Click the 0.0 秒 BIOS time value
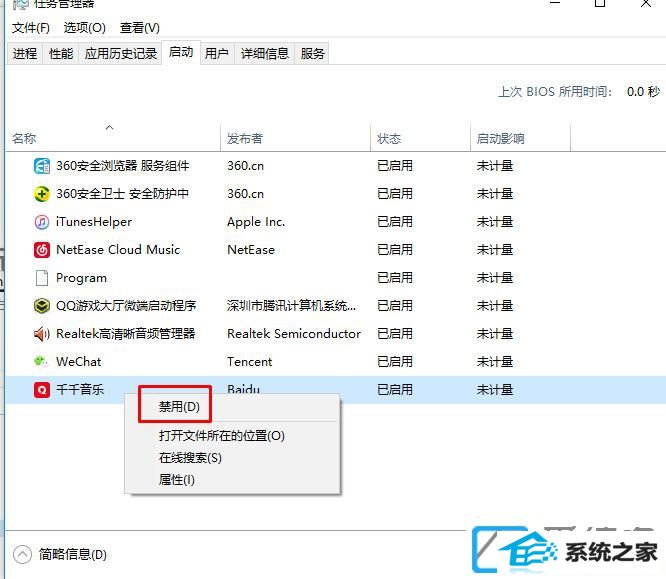 tap(643, 92)
